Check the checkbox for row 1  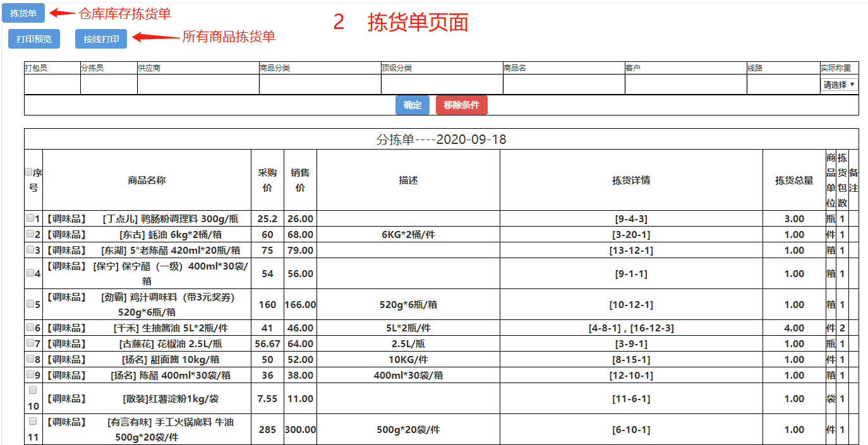tap(30, 218)
